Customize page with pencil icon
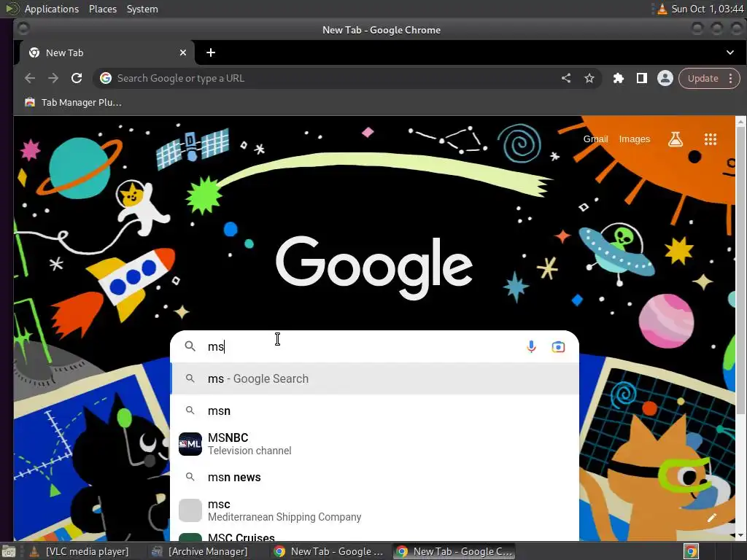The height and width of the screenshot is (560, 747). [x=712, y=518]
